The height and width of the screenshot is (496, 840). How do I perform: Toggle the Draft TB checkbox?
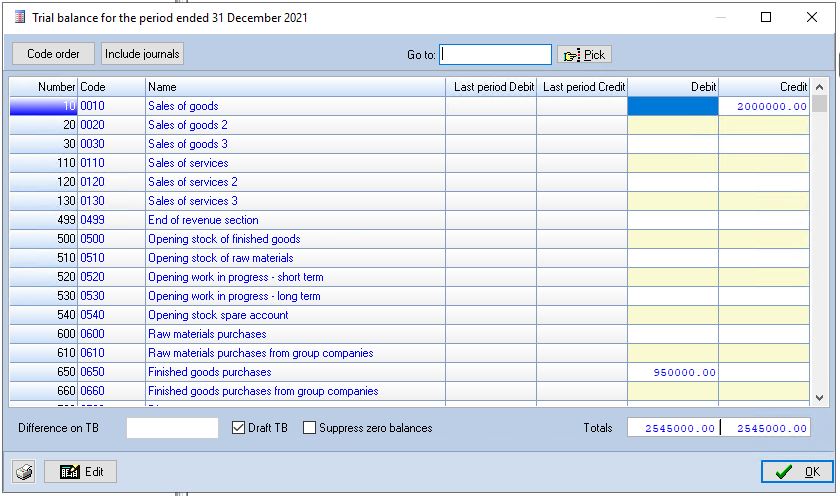coord(238,427)
